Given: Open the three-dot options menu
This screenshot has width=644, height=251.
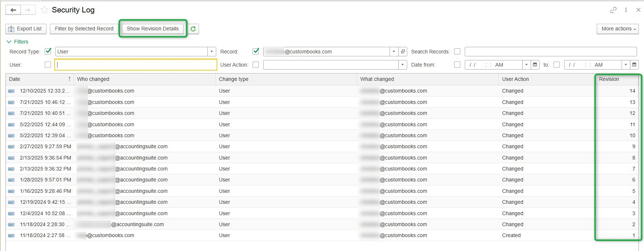Looking at the screenshot, I should click(626, 10).
